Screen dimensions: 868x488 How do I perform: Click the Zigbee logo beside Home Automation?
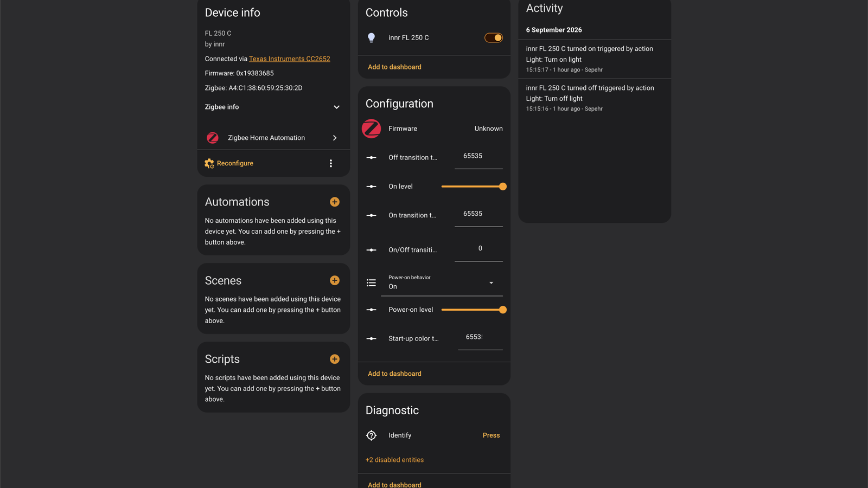coord(213,138)
